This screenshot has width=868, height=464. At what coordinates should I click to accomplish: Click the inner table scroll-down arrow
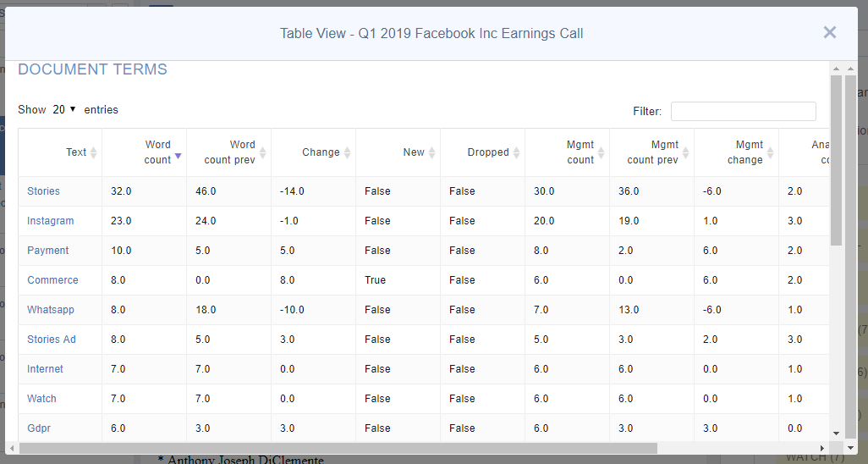(x=836, y=434)
